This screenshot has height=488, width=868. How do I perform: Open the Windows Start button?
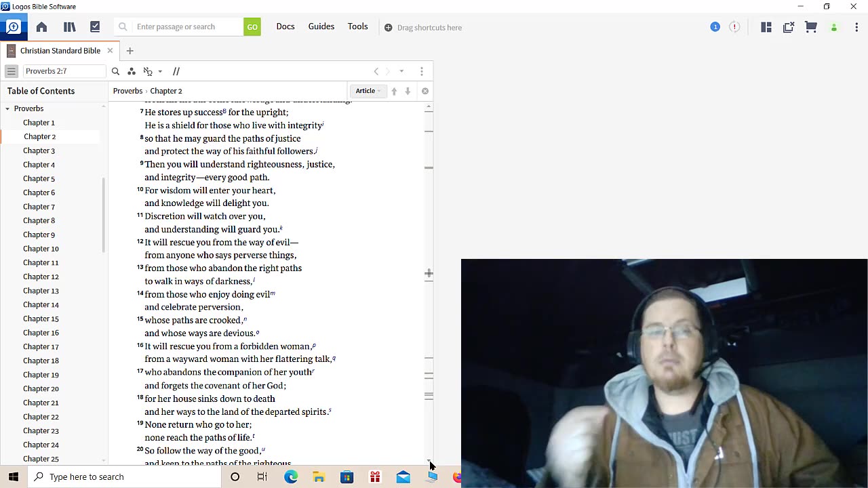(x=14, y=476)
